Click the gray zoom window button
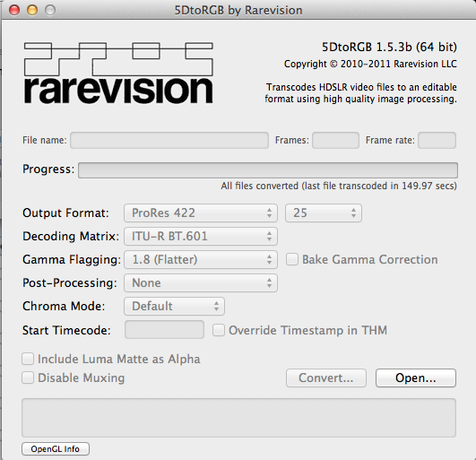476x460 pixels. click(50, 10)
